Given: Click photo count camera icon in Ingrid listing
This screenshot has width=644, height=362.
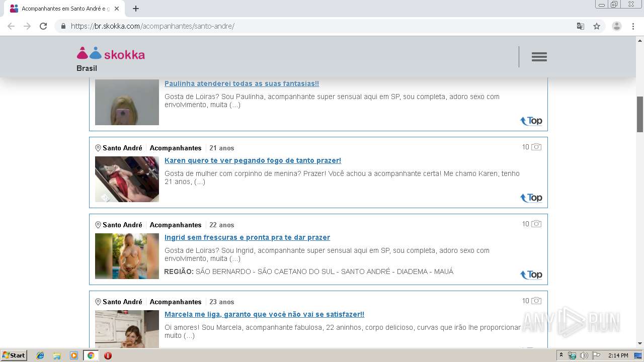Looking at the screenshot, I should (x=536, y=224).
